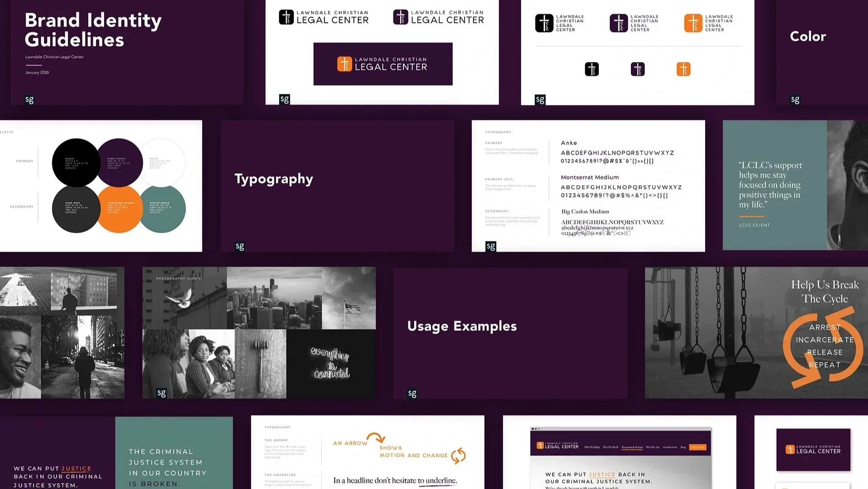This screenshot has width=868, height=489.
Task: Click the purple horizontal Legal Center logo
Action: coord(438,17)
